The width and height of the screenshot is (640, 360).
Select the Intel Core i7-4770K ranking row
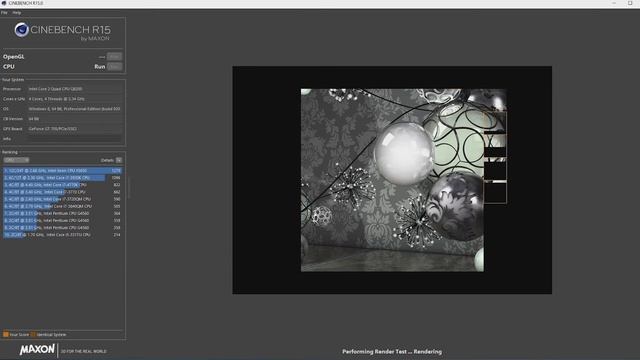(62, 185)
